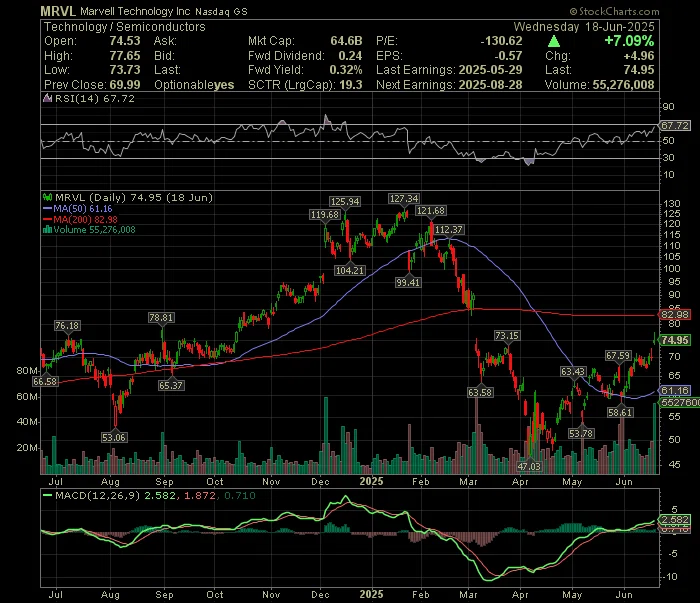Select the header Volume figure 55,276,008

624,85
